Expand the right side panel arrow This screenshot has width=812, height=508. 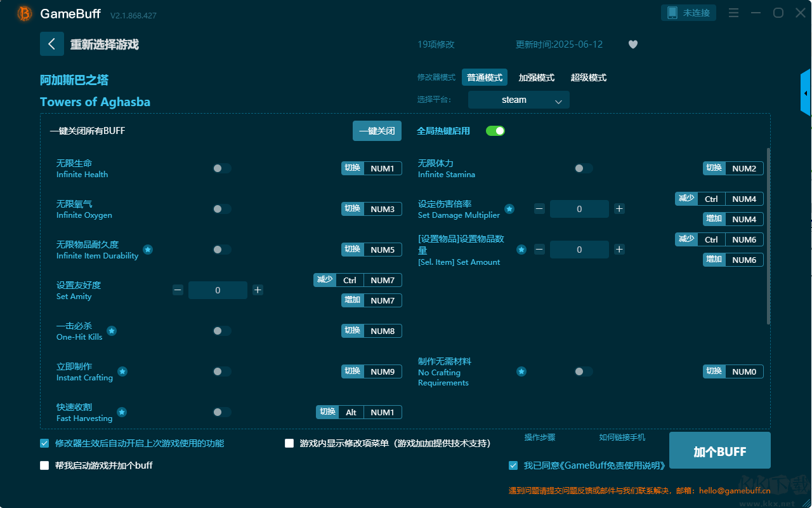[x=806, y=93]
